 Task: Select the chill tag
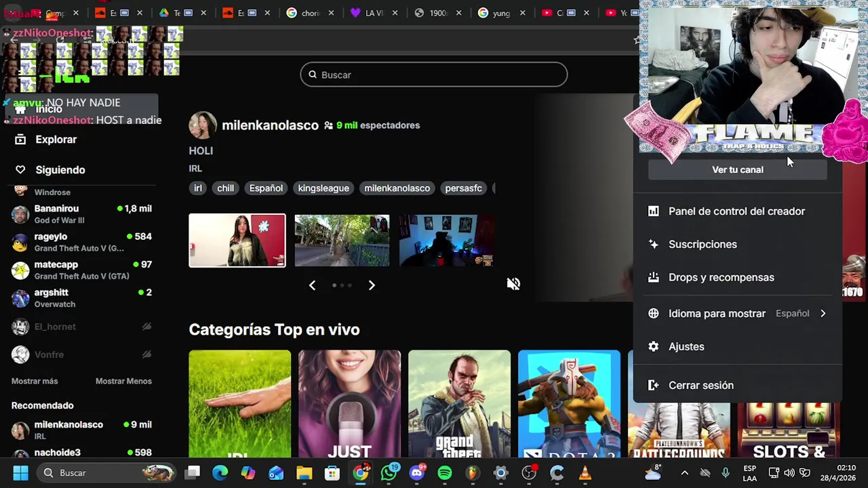point(226,188)
